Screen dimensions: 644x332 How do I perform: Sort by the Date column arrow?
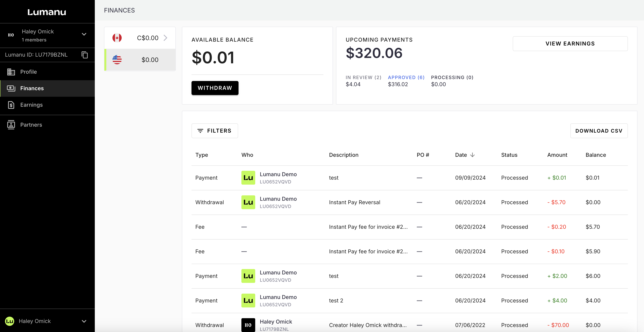(472, 155)
